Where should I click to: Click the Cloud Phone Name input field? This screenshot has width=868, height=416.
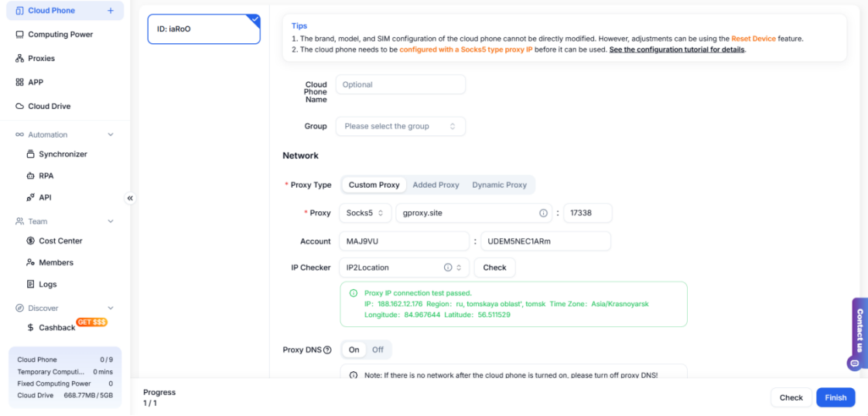400,85
